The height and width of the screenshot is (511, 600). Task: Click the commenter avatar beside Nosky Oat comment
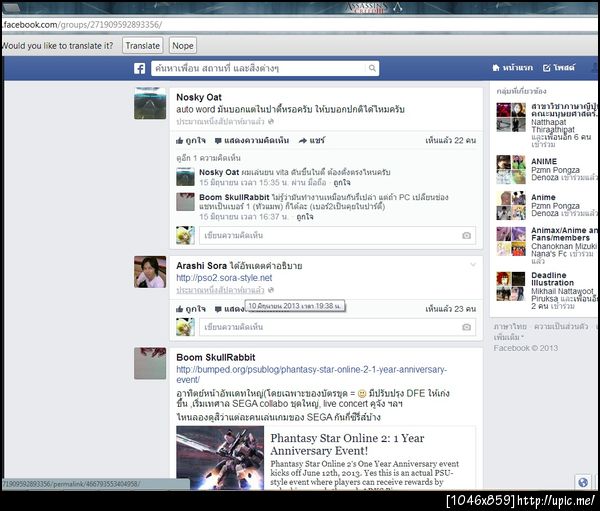tap(185, 177)
